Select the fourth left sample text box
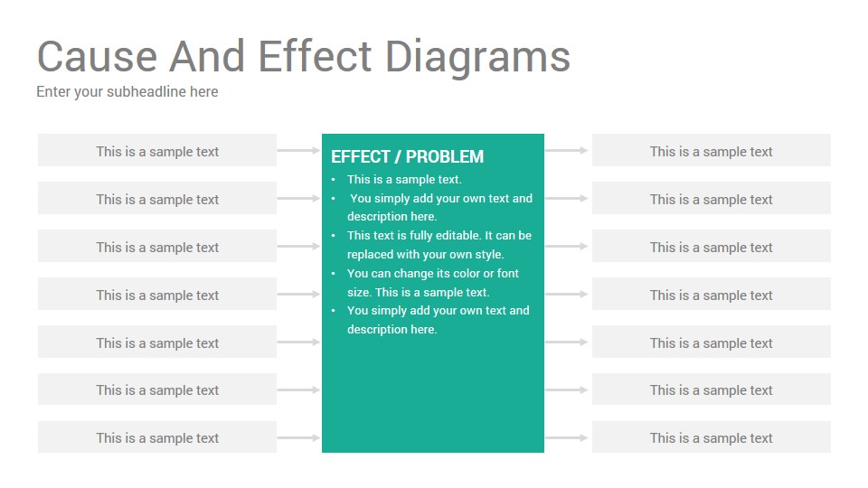868x488 pixels. 157,294
